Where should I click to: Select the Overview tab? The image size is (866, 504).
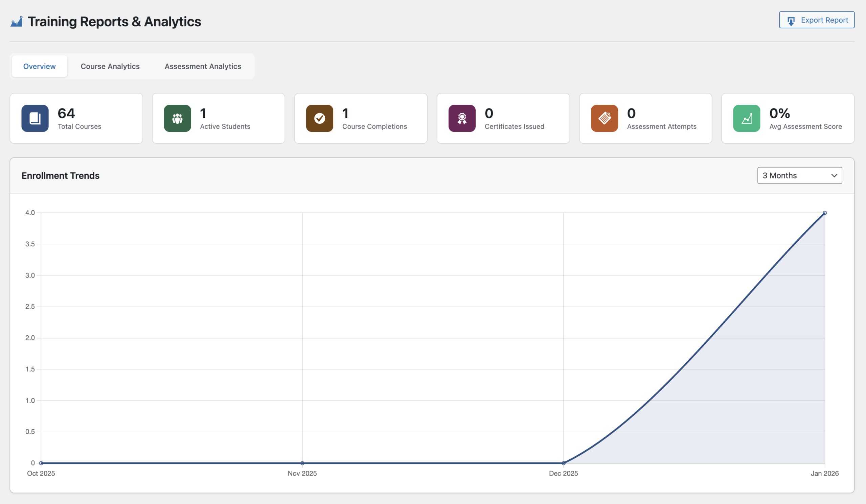39,66
